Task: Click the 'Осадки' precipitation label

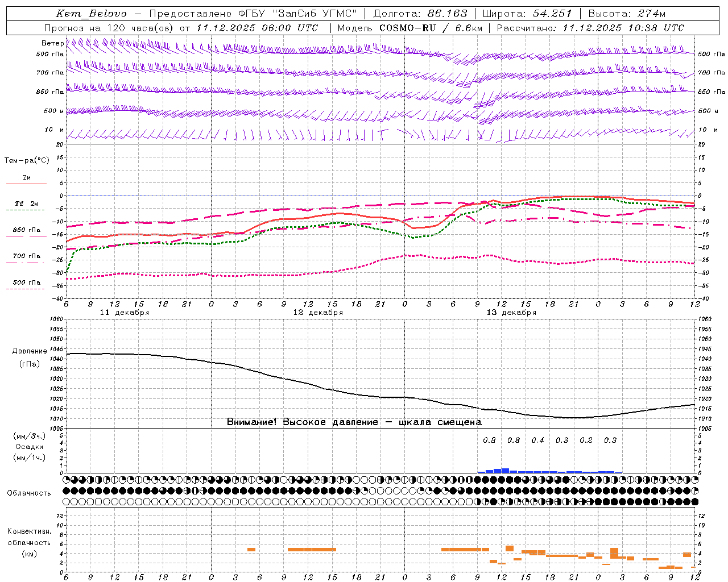Action: coord(30,447)
